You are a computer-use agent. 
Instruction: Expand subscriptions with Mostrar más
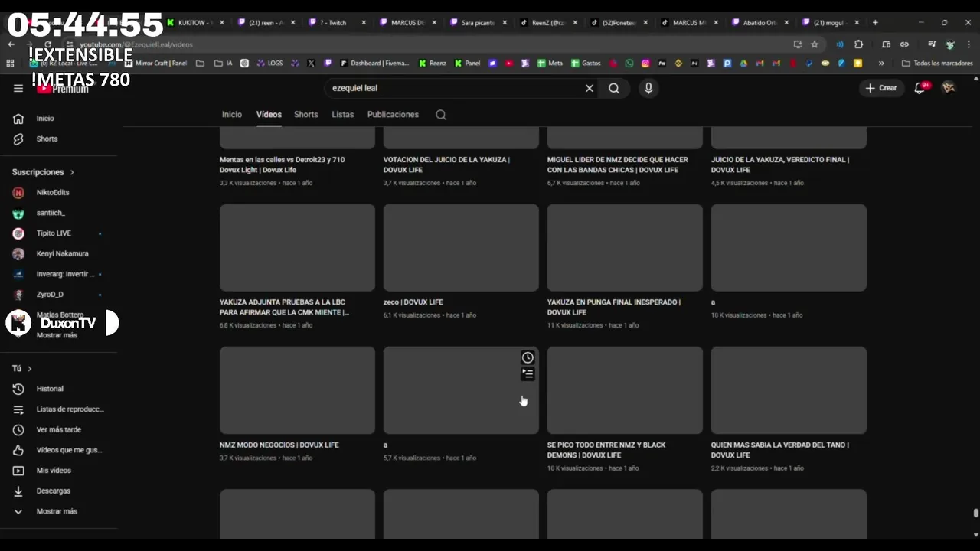pos(57,335)
